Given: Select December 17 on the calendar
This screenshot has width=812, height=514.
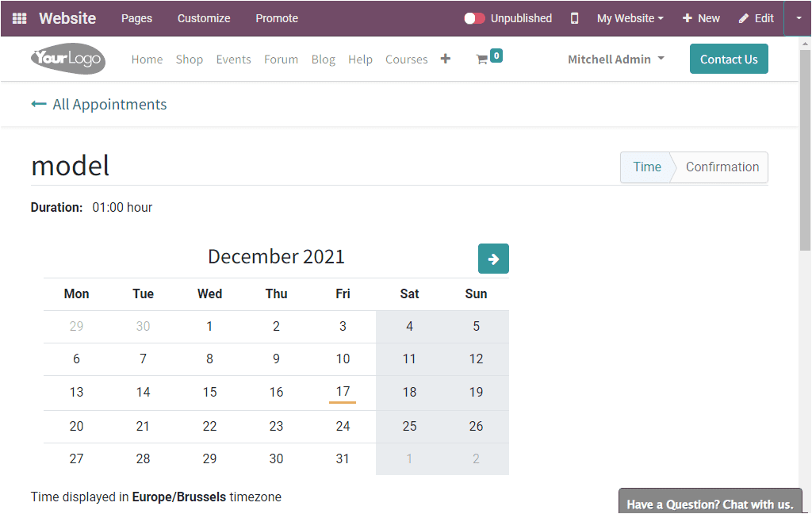Looking at the screenshot, I should pos(343,391).
